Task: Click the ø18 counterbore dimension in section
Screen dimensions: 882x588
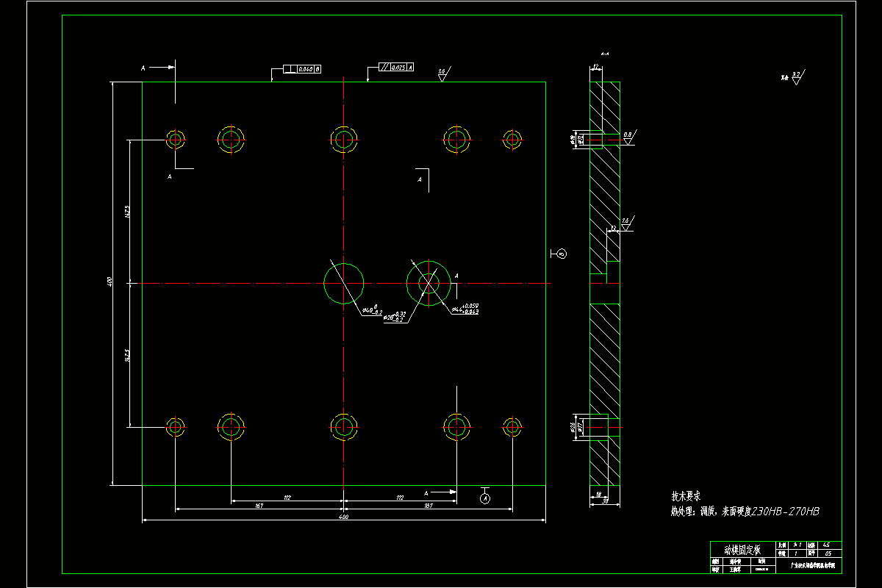Action: 573,138
